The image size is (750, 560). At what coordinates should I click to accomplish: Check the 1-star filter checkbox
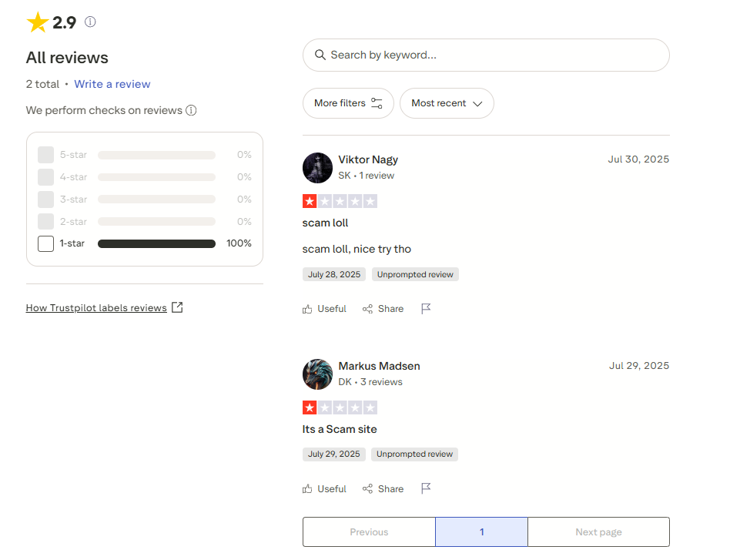click(x=46, y=243)
